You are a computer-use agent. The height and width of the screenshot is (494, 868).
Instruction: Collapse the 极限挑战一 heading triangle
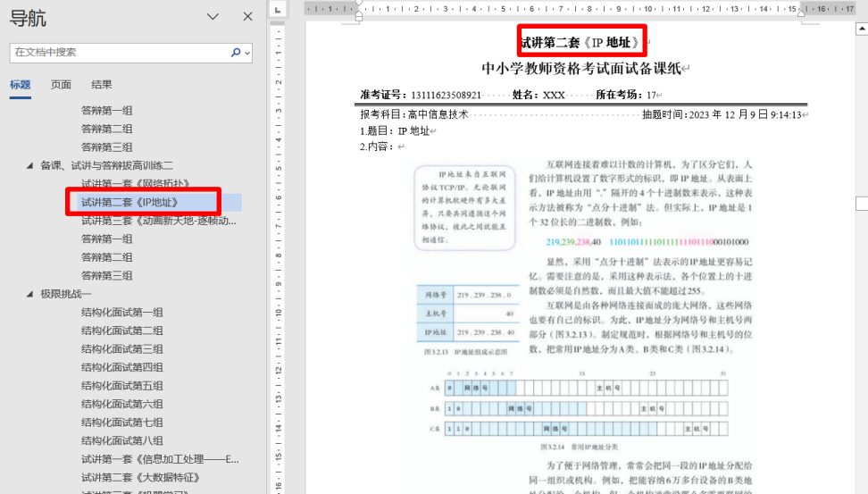[x=29, y=294]
